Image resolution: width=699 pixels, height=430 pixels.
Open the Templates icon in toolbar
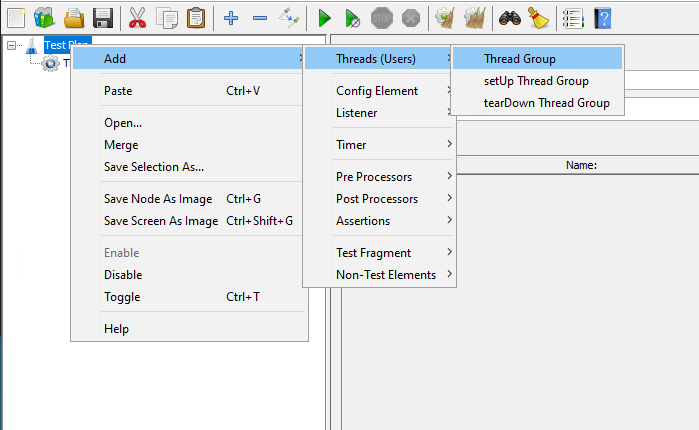[44, 17]
